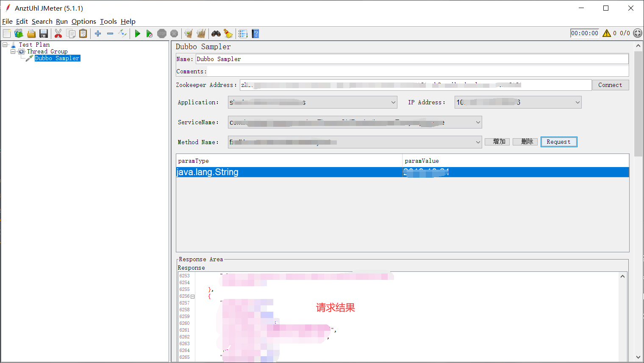Click the Reset Search brush icon

pyautogui.click(x=228, y=34)
